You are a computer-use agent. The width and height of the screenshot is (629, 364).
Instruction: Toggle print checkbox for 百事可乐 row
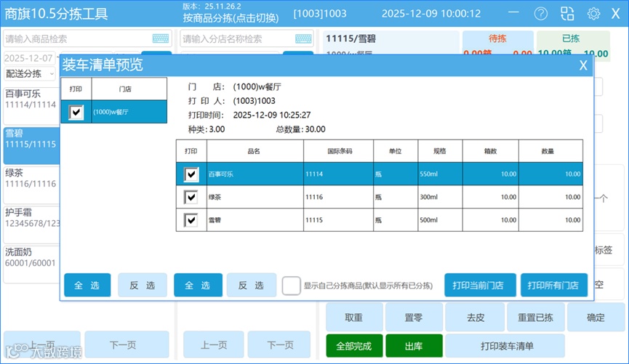pos(191,174)
